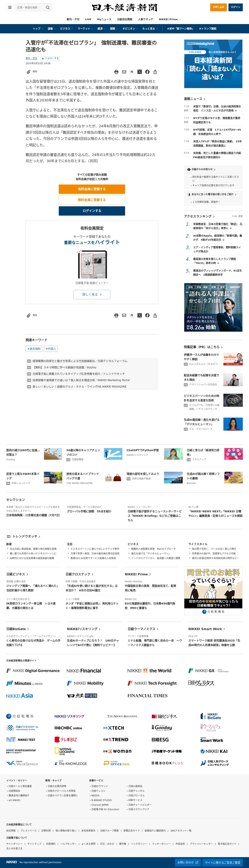Open the アクセスランキング section heading
This screenshot has width=249, height=868.
click(199, 216)
